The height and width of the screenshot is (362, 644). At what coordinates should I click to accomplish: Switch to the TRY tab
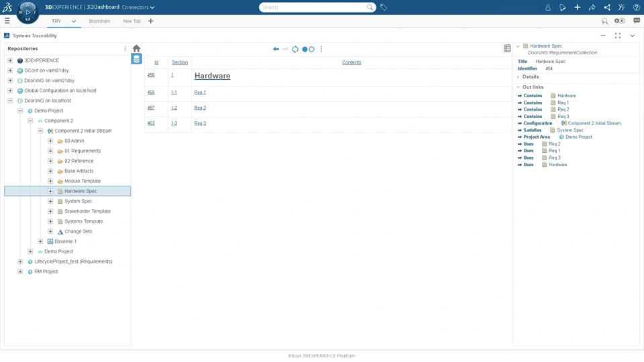[x=56, y=21]
